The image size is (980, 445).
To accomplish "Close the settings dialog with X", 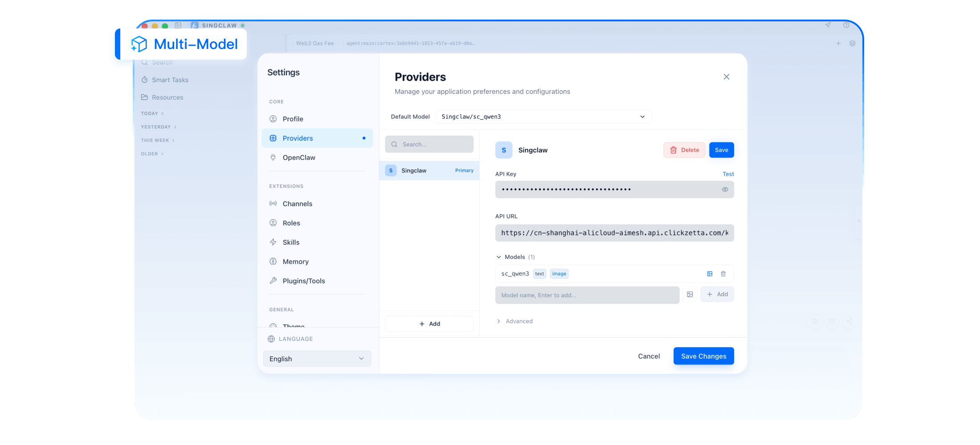I will [726, 77].
